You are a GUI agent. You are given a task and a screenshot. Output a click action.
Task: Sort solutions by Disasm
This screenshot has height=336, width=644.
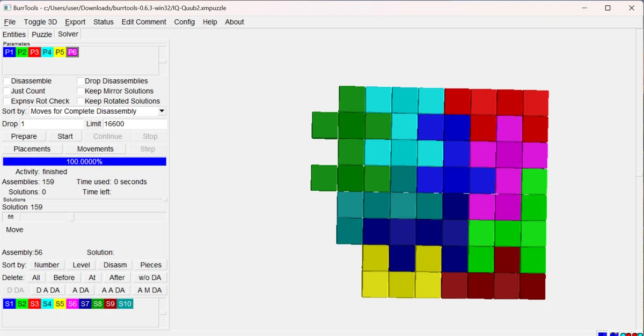pos(115,265)
